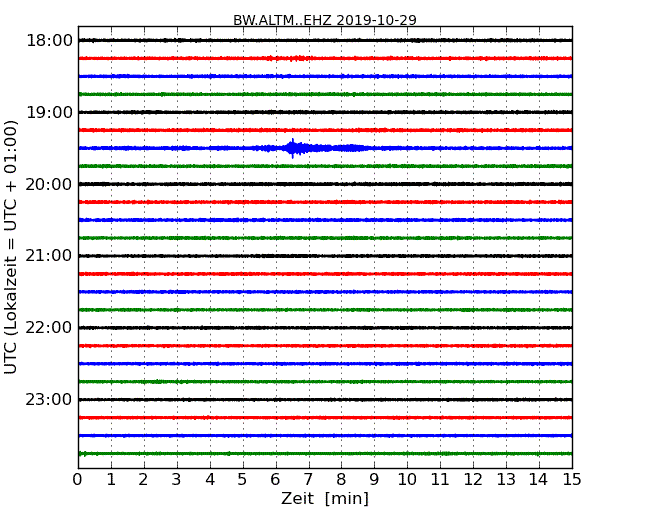Click the x-axis tick label 0
Image resolution: width=650 pixels, height=520 pixels.
click(x=78, y=479)
